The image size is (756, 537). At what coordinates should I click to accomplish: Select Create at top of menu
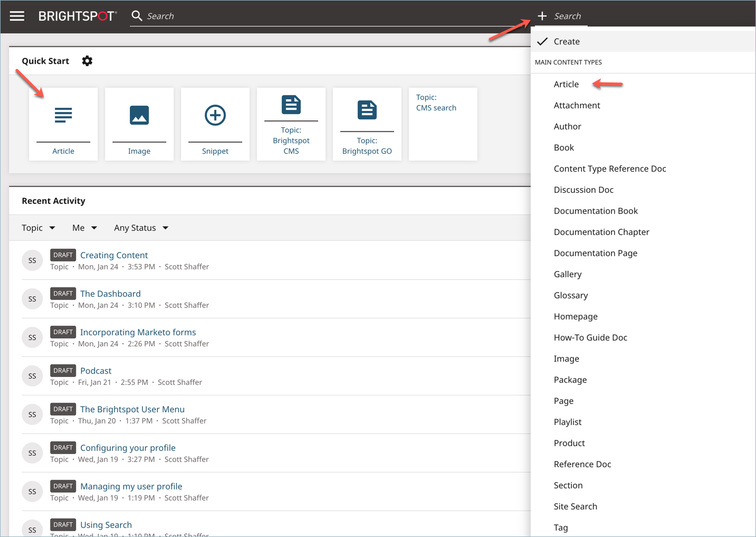pos(643,41)
